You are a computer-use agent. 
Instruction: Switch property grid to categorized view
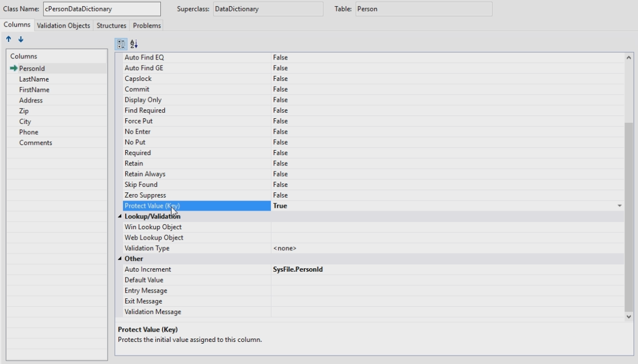click(121, 44)
